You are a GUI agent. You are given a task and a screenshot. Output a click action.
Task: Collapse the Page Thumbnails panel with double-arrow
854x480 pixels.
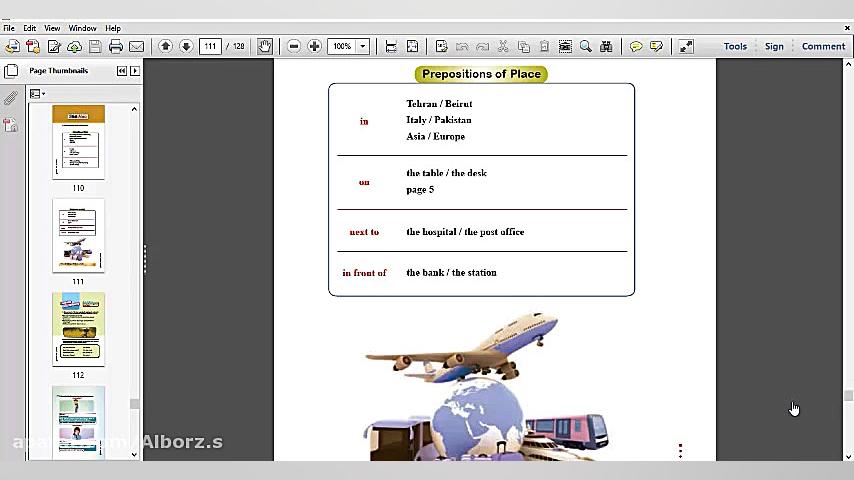pos(122,71)
